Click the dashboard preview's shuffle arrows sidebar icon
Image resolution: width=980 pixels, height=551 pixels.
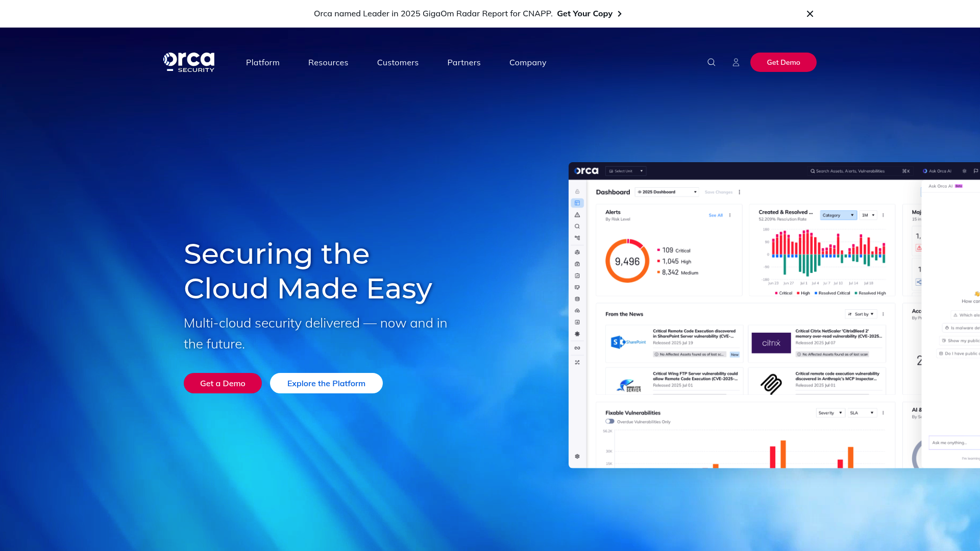[x=577, y=362]
